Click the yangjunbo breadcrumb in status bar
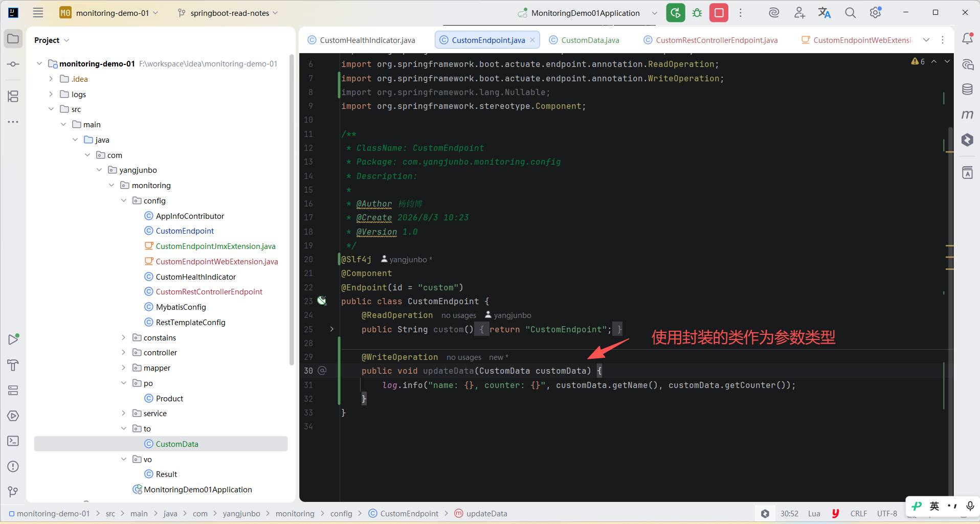Viewport: 980px width, 524px height. (241, 513)
